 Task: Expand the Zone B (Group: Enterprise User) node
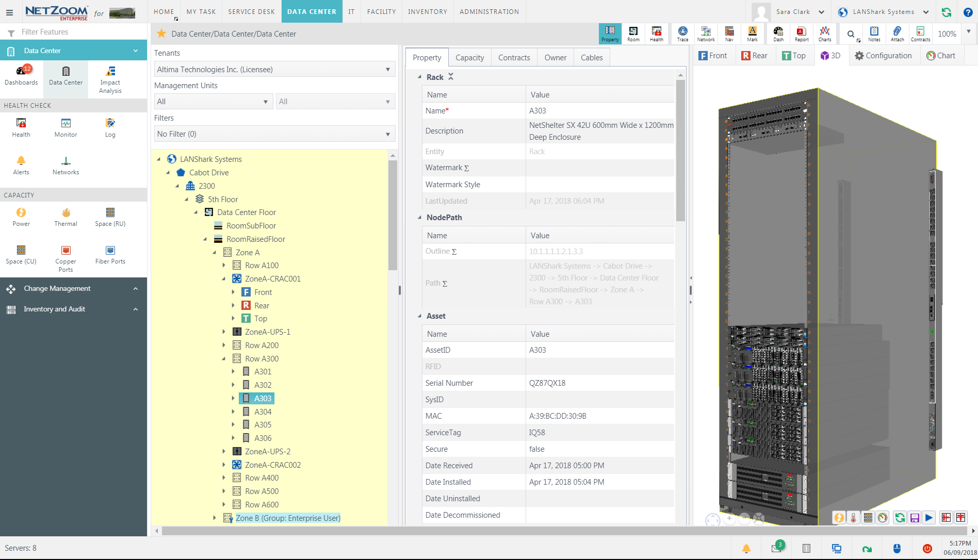(215, 518)
